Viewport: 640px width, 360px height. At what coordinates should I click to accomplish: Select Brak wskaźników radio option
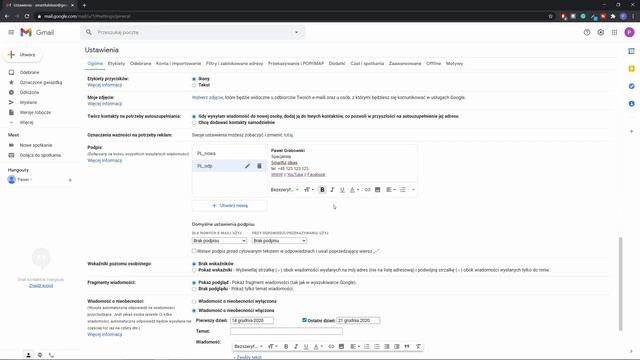click(194, 264)
